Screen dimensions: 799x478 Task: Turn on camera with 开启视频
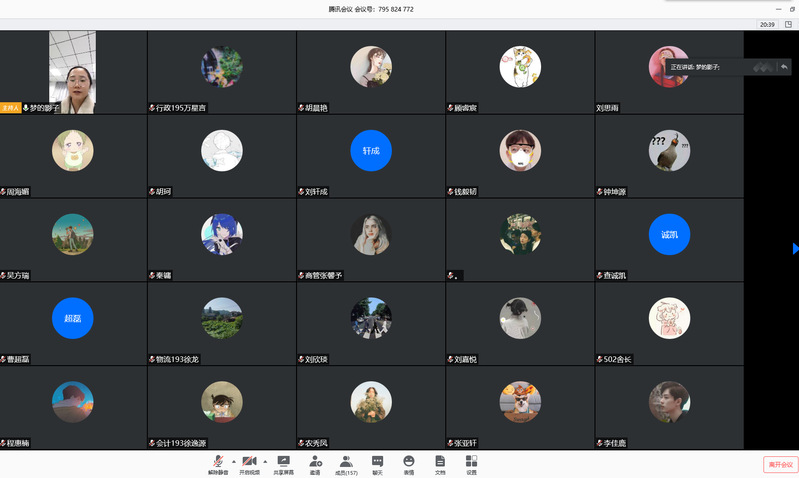[x=249, y=463]
